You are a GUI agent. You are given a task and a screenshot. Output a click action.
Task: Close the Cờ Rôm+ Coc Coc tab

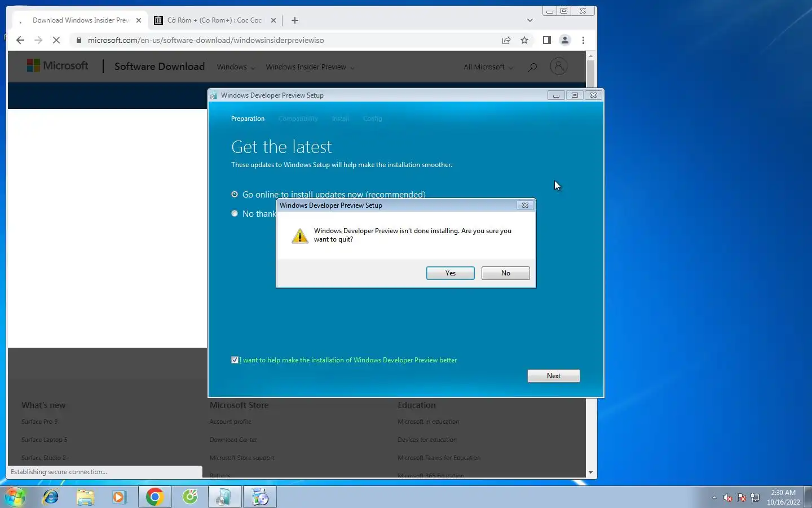coord(273,20)
